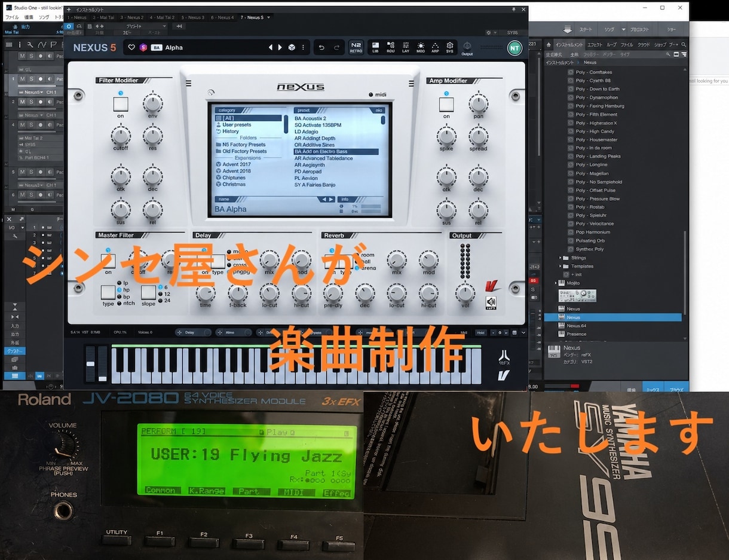Open dropdown arrow beside 7 - Nexus 5 tab
729x560 pixels.
267,17
